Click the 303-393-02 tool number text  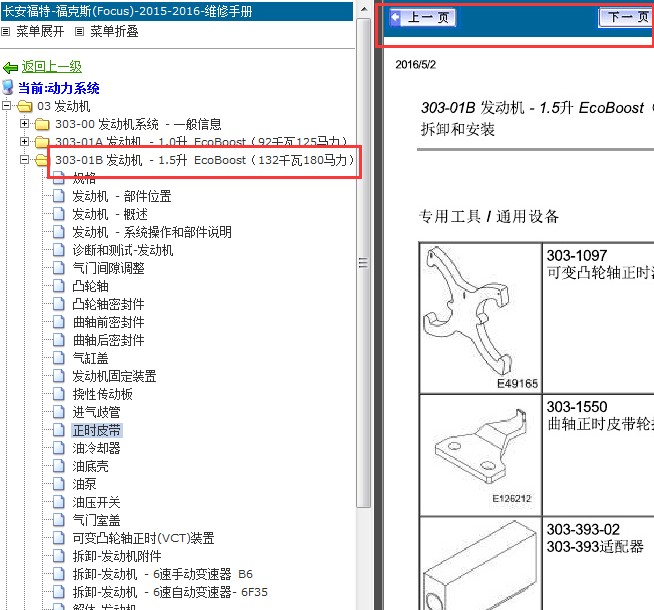tap(583, 529)
